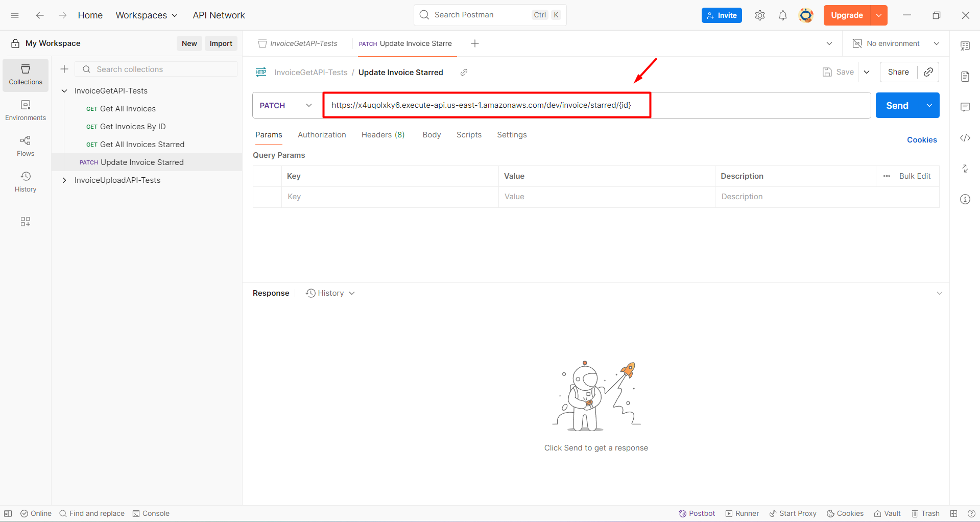The width and height of the screenshot is (980, 522).
Task: Open the Console at the bottom
Action: point(151,513)
